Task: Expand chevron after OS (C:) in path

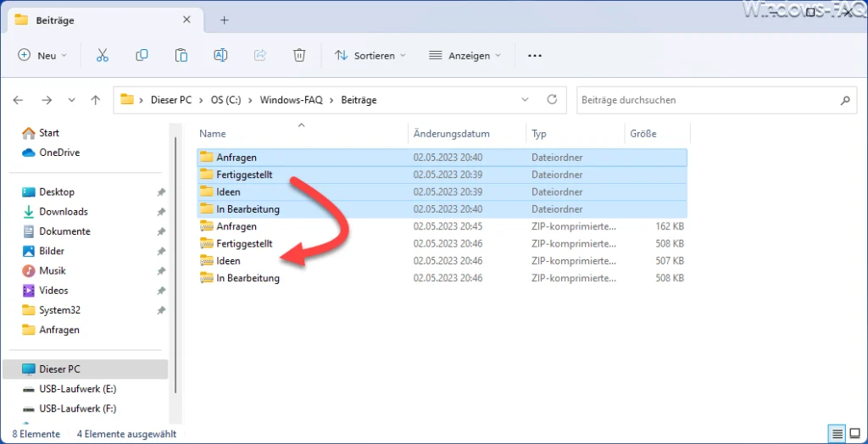Action: pyautogui.click(x=250, y=100)
